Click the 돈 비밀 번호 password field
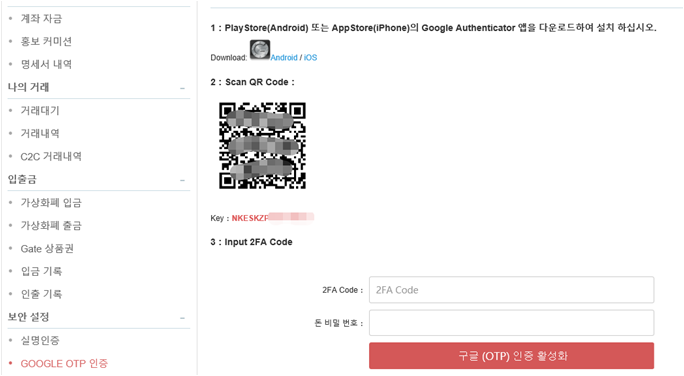The image size is (684, 376). pyautogui.click(x=511, y=323)
